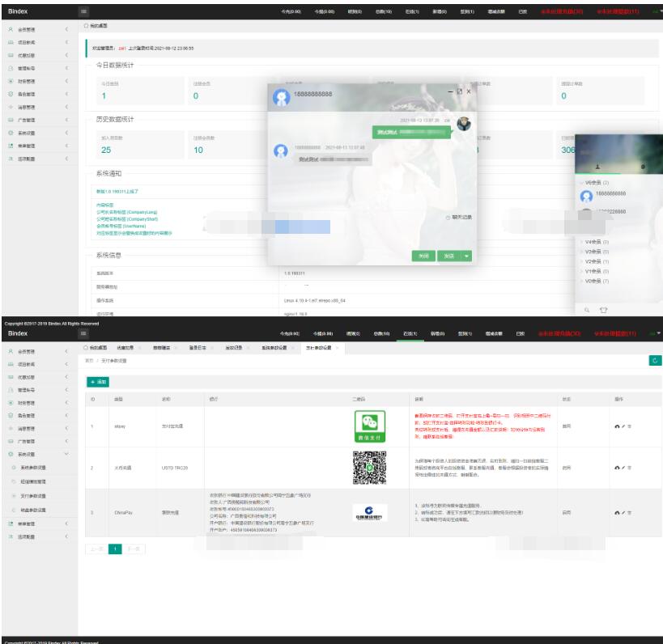
Task: Open the dropdown arrow beside the 发送 button
Action: pos(467,256)
